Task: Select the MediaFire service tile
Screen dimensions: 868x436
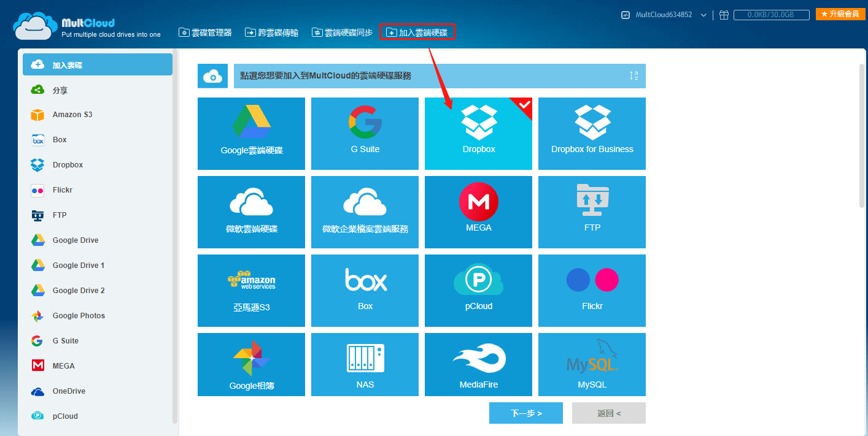Action: pos(478,364)
